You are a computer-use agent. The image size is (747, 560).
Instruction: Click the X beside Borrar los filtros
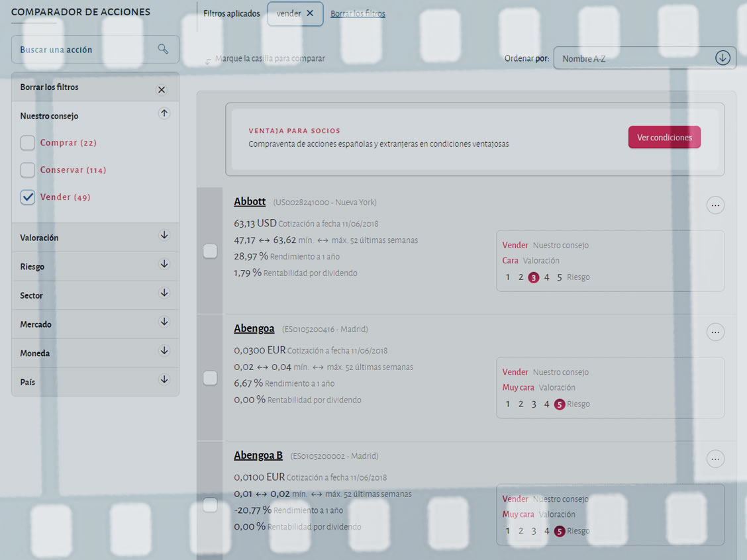[162, 90]
